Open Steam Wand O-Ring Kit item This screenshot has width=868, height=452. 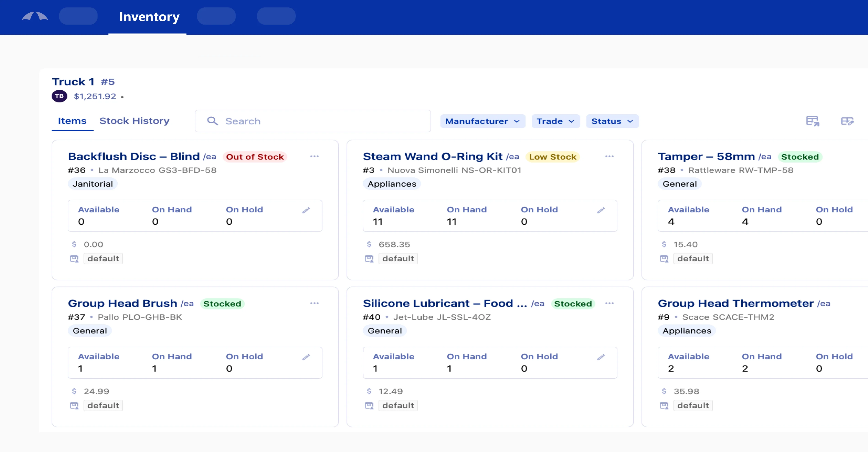(433, 156)
